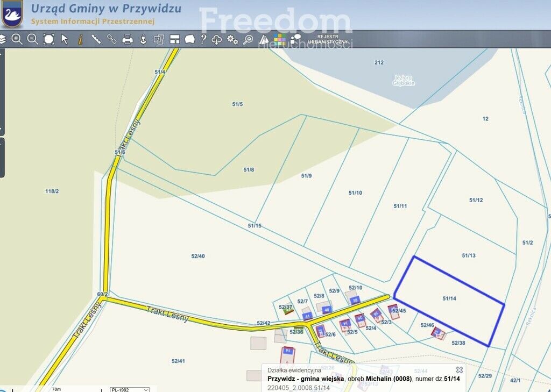Click the parcel label 52/38

click(458, 343)
